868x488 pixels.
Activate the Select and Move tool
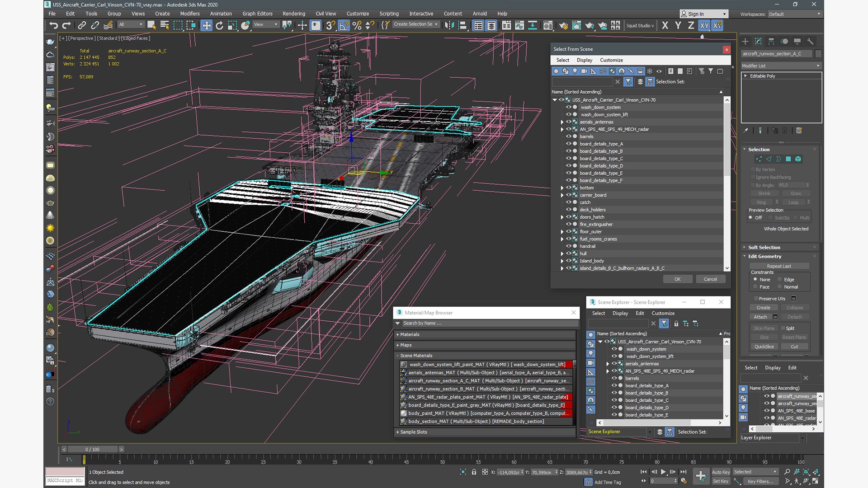(206, 26)
